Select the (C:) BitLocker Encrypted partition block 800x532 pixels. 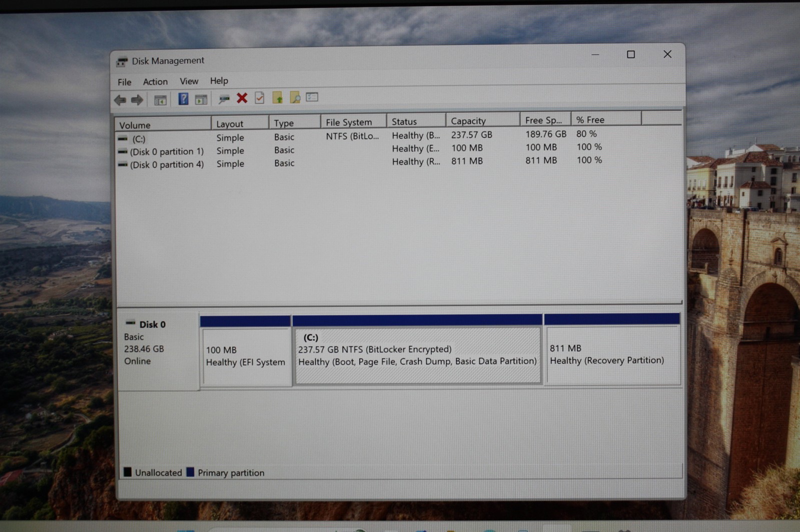(x=418, y=349)
